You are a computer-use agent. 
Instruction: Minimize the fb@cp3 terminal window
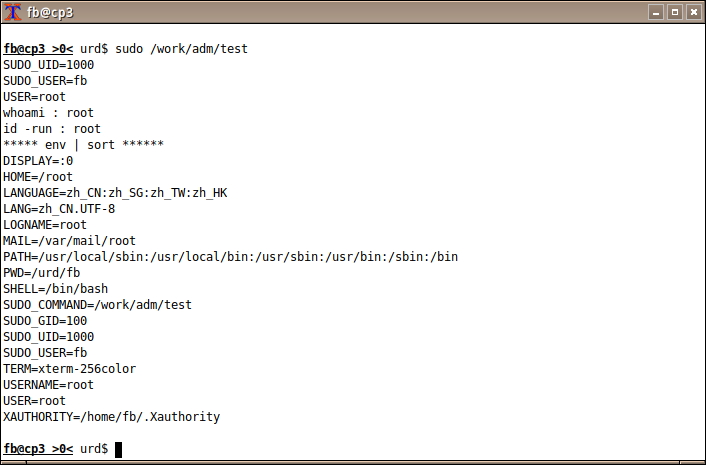[x=656, y=12]
